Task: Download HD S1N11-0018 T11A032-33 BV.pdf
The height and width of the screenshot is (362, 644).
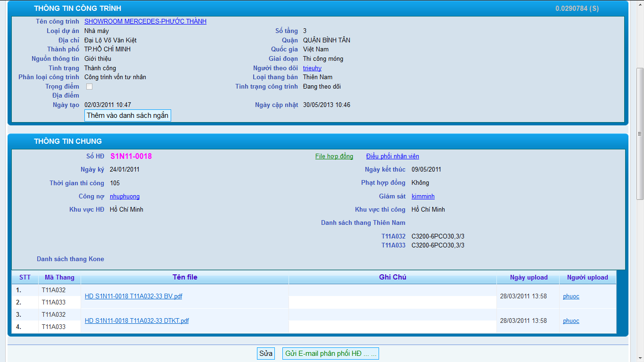Action: click(x=133, y=296)
